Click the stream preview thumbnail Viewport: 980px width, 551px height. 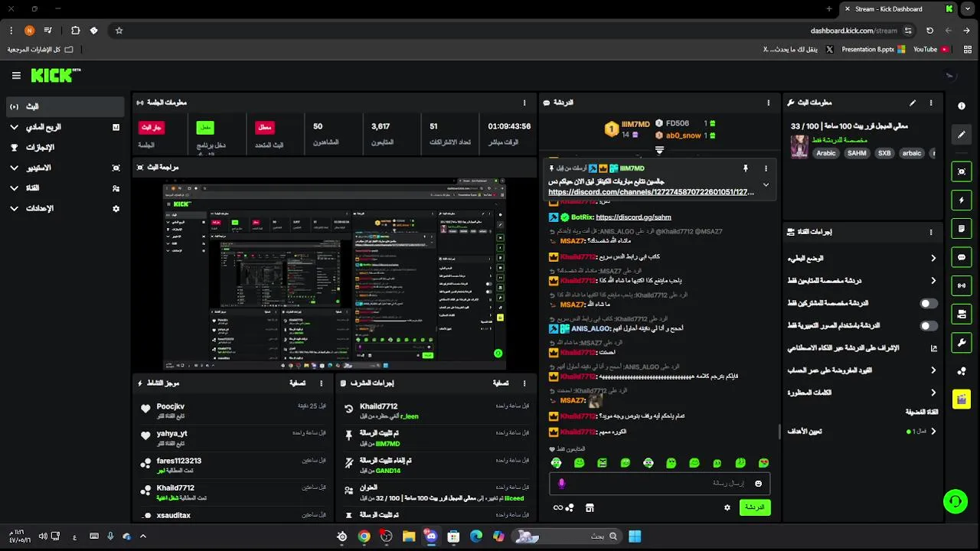coord(335,272)
